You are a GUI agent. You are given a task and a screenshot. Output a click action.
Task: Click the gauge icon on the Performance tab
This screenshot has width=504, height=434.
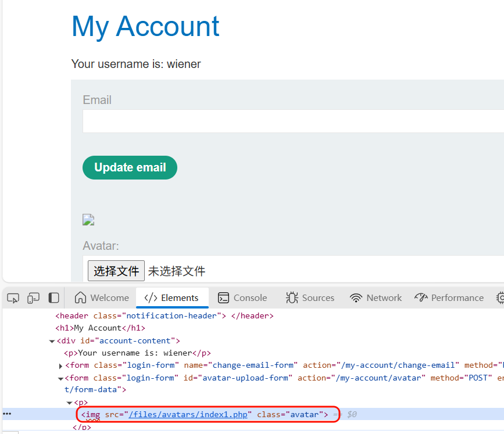pos(421,297)
